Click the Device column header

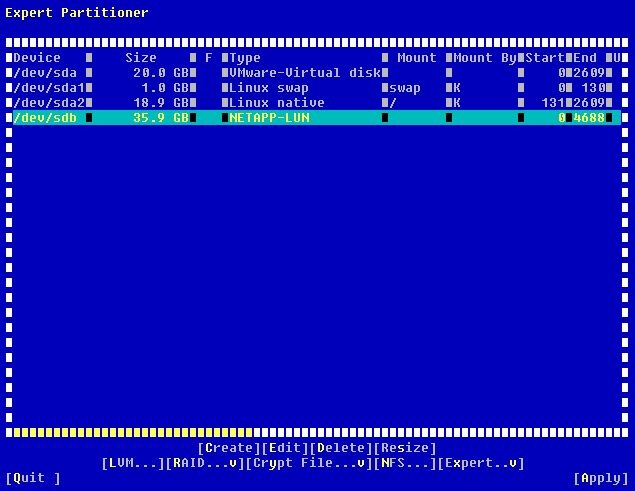point(37,58)
